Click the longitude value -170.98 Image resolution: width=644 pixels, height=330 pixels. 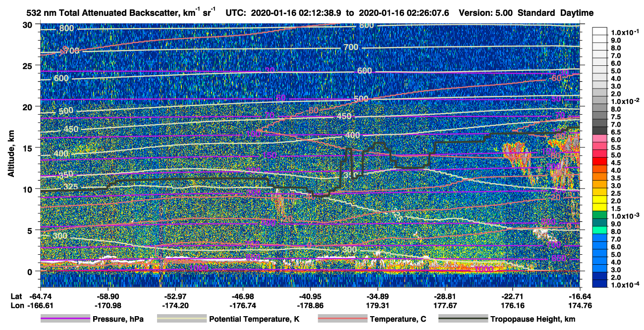point(107,306)
